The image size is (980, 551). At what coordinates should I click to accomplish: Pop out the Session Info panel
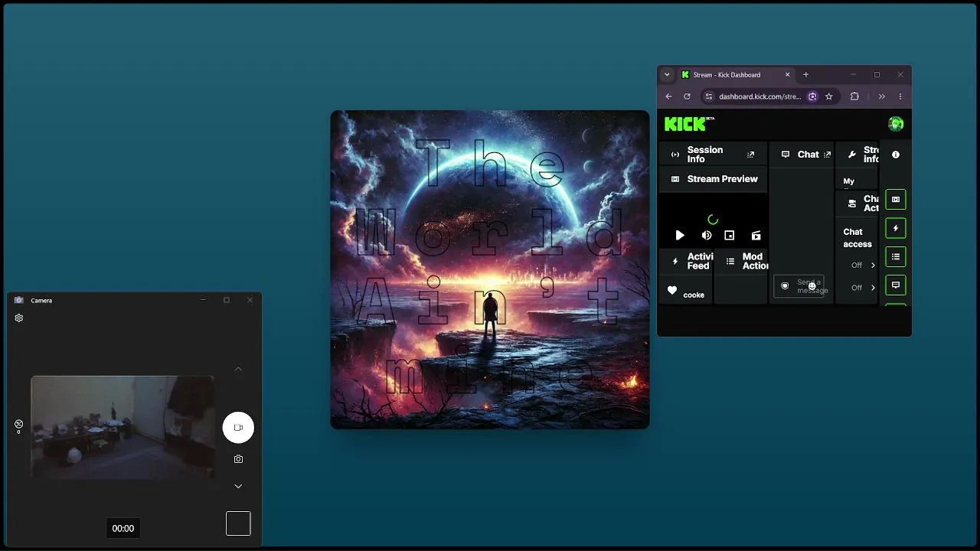[x=750, y=155]
